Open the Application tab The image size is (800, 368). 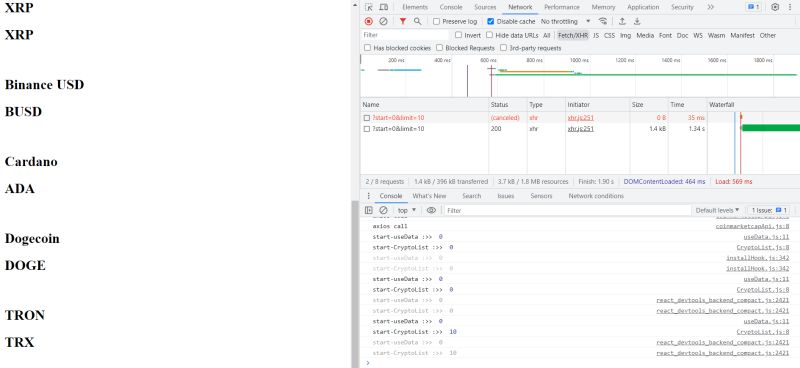coord(643,7)
